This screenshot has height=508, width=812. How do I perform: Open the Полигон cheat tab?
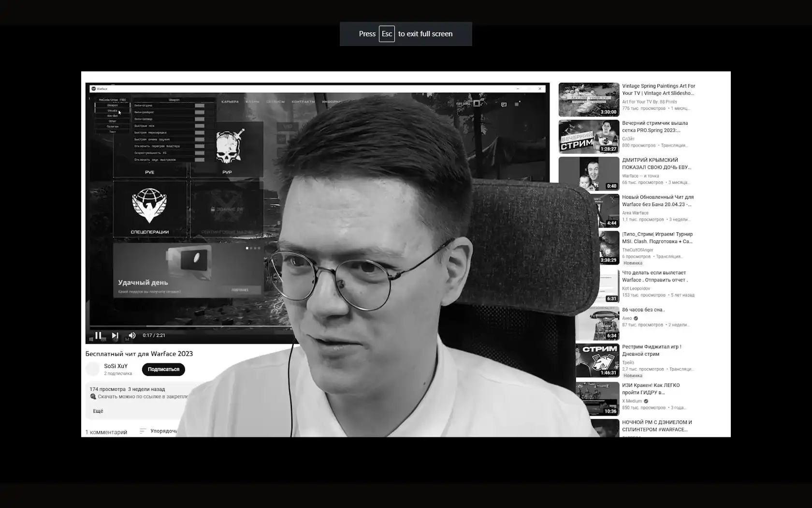[112, 127]
